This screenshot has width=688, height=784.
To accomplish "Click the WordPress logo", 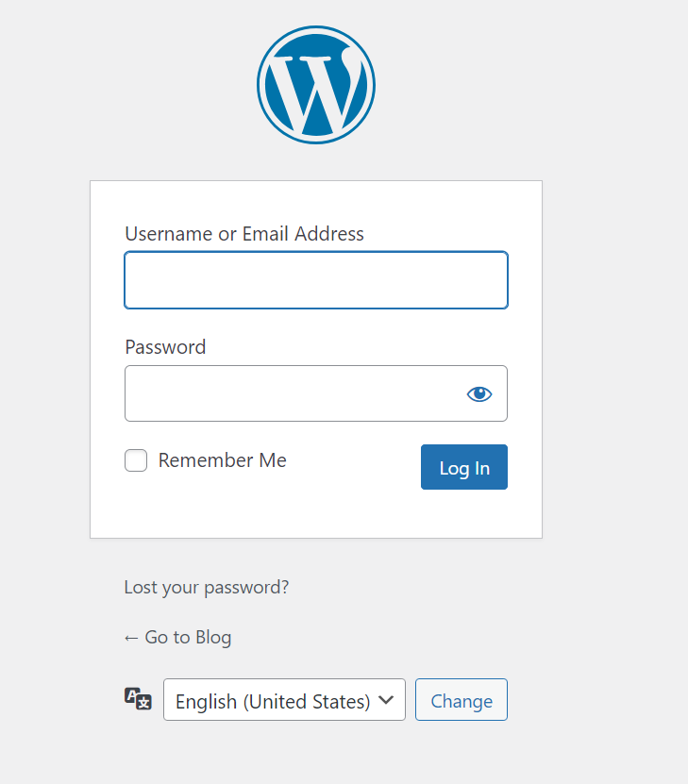I will pyautogui.click(x=316, y=85).
